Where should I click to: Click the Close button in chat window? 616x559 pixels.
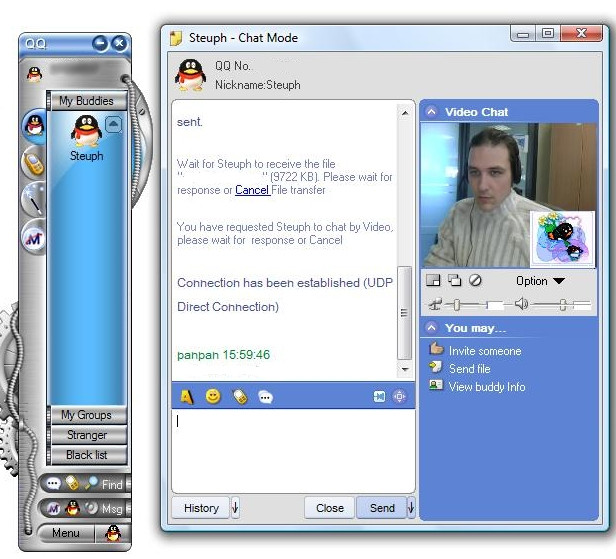330,508
